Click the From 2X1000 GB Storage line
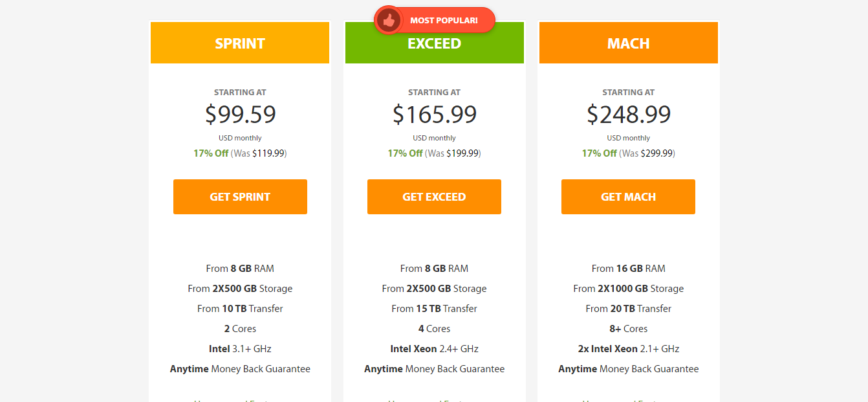The height and width of the screenshot is (402, 868). [x=628, y=289]
